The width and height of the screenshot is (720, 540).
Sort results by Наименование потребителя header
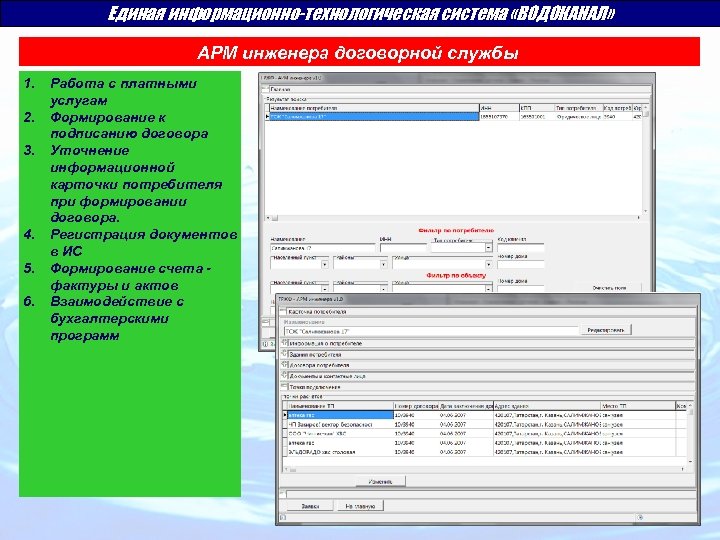[373, 108]
